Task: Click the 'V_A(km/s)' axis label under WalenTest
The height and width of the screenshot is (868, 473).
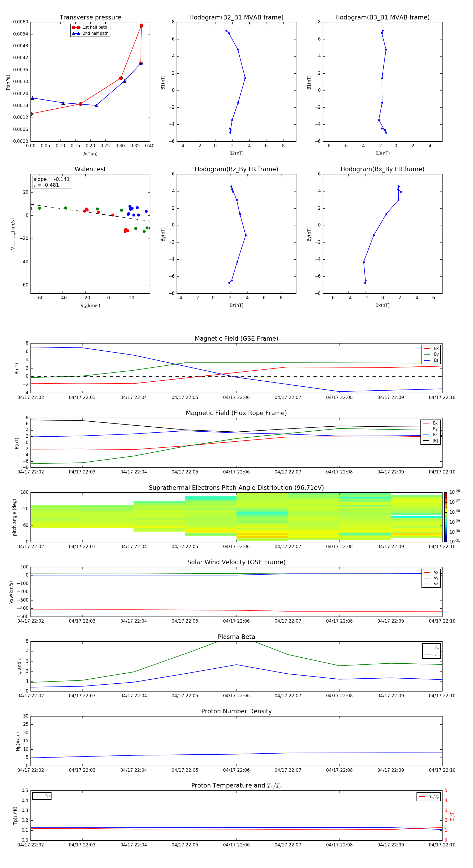Action: 90,306
